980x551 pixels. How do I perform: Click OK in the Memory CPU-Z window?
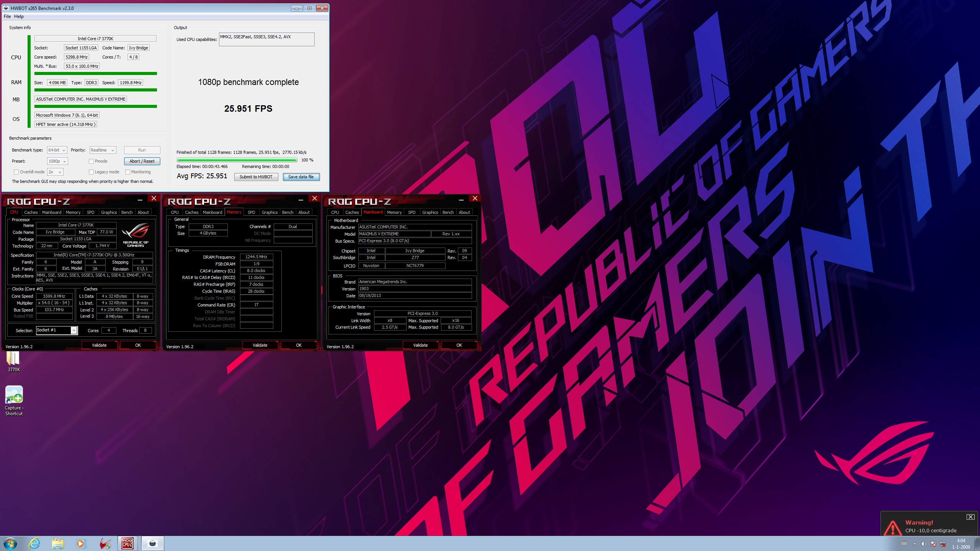[299, 345]
